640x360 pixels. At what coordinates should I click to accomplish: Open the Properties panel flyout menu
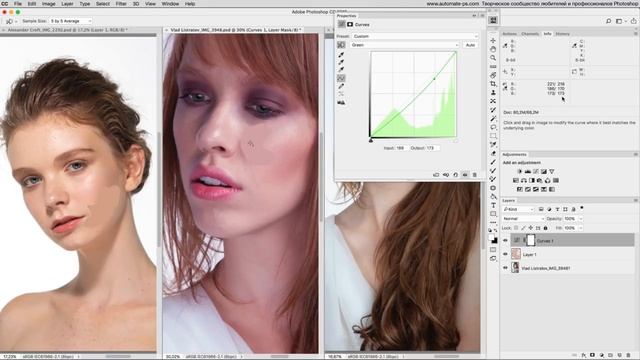(x=482, y=16)
